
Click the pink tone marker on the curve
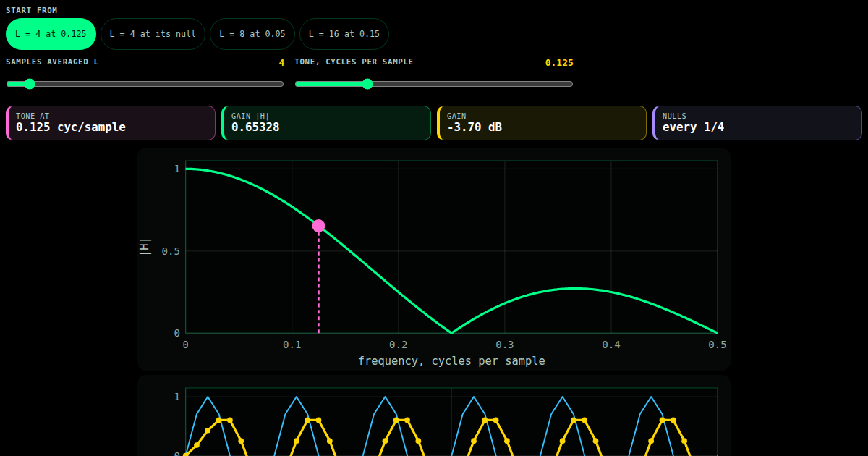click(x=318, y=226)
